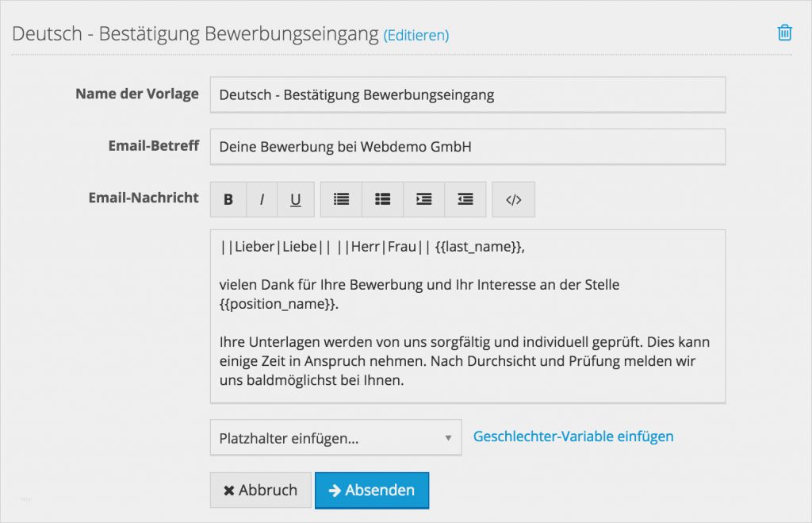Toggle the HTML source code view
This screenshot has height=523, width=812.
513,198
